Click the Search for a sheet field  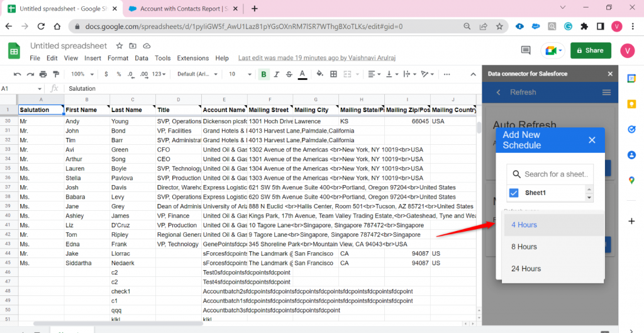[550, 174]
